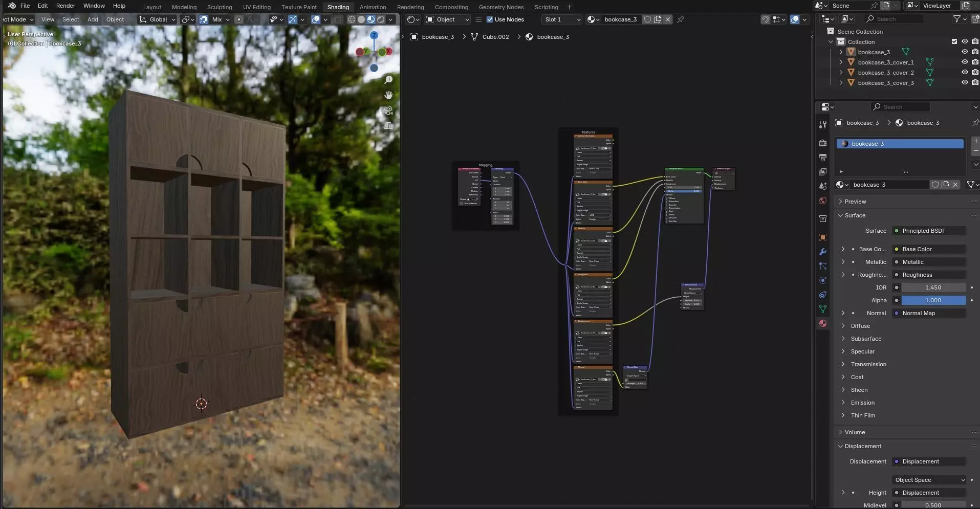Click new collection icon in outliner header
The width and height of the screenshot is (980, 509).
coord(976,19)
